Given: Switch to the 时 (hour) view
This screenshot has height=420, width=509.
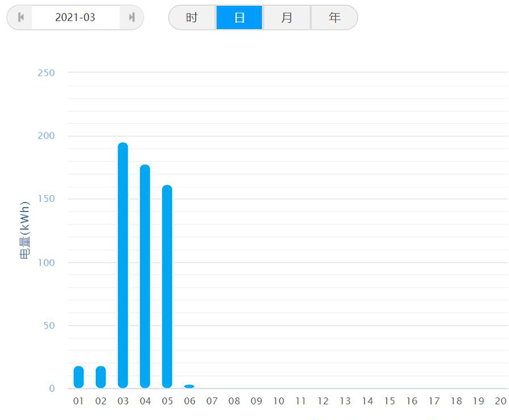Looking at the screenshot, I should (x=192, y=18).
